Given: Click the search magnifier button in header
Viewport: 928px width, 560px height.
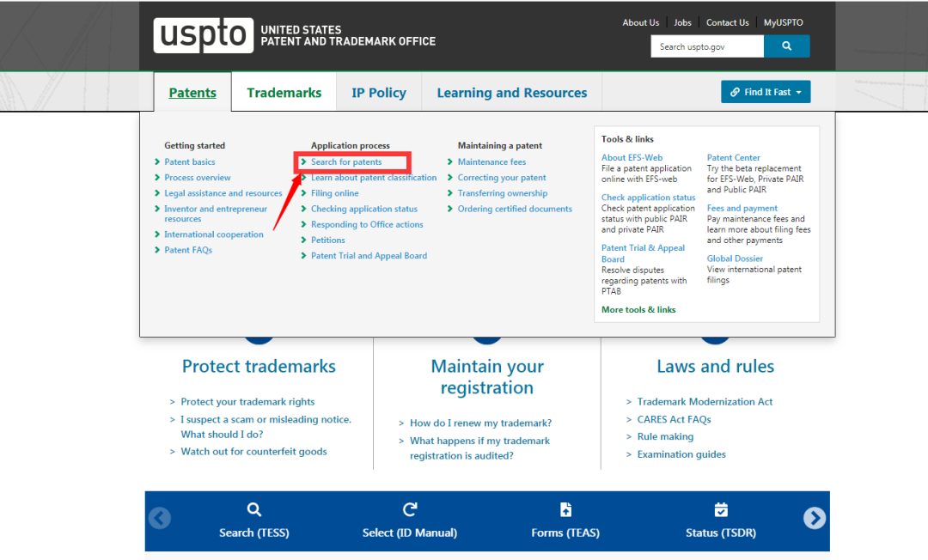Looking at the screenshot, I should click(786, 46).
